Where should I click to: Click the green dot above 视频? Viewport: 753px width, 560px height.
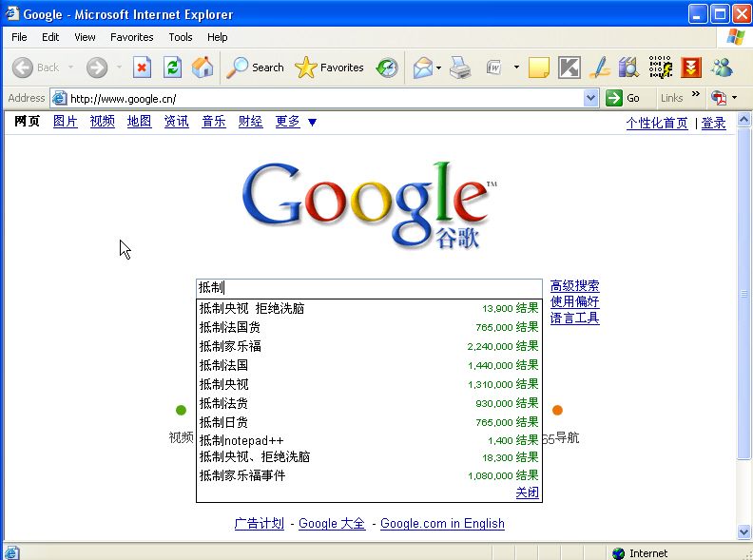coord(181,410)
